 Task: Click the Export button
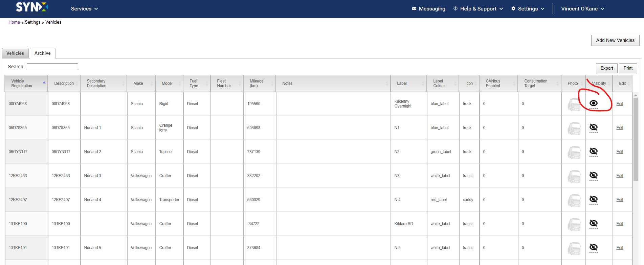coord(607,68)
